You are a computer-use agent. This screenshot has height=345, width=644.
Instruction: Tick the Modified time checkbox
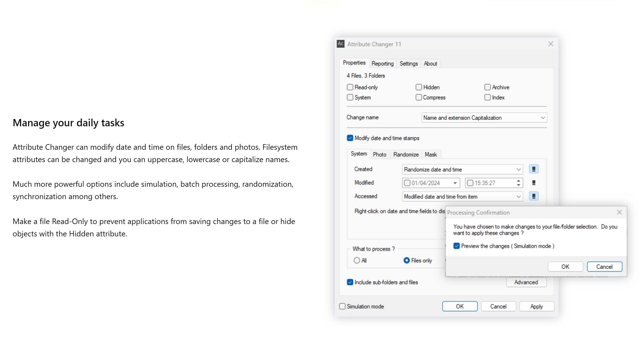[470, 183]
